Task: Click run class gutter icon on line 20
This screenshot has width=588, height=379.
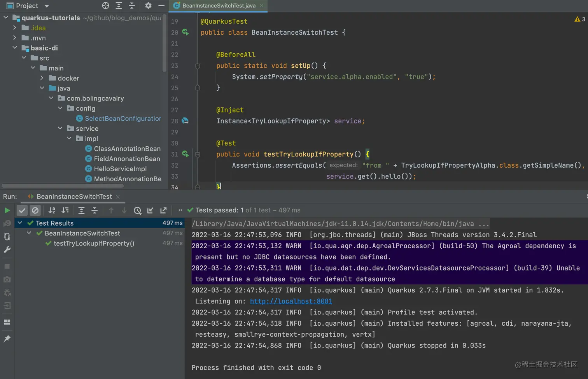Action: tap(185, 32)
